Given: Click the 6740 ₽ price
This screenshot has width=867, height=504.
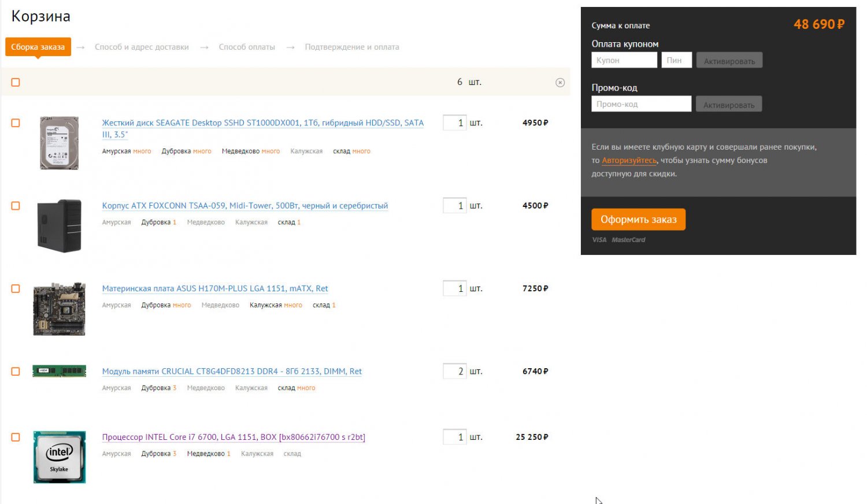Looking at the screenshot, I should [x=535, y=371].
